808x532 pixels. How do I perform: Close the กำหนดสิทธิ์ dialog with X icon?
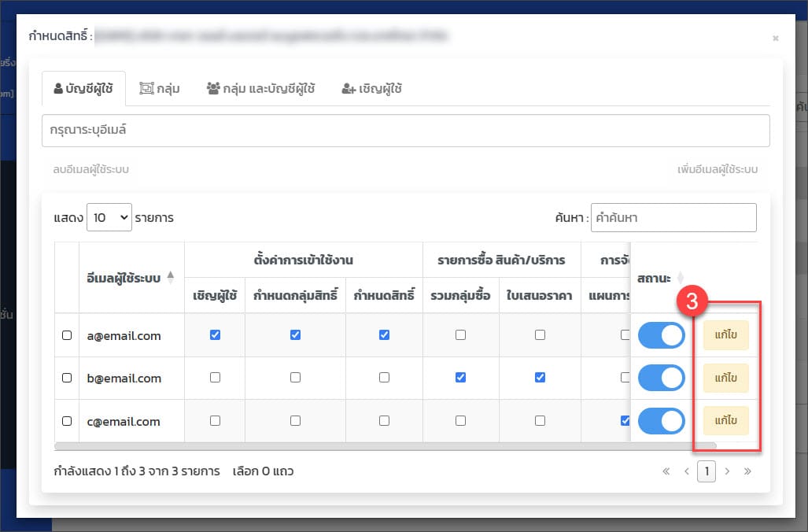pos(775,38)
